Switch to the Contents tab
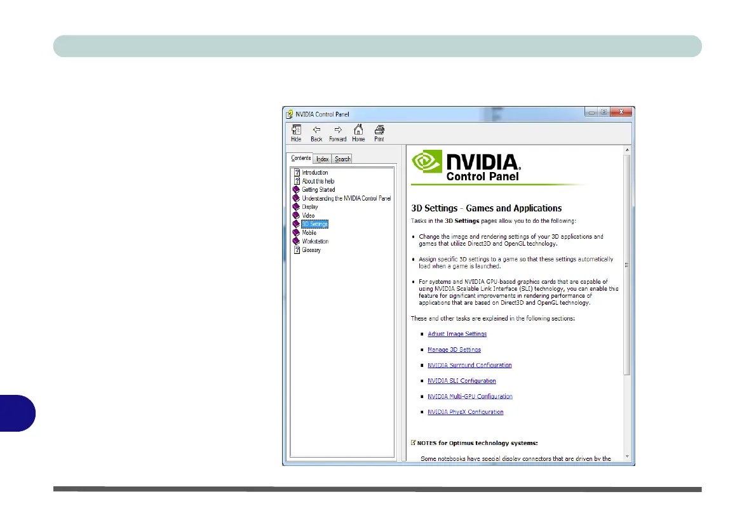This screenshot has width=756, height=532. 301,158
